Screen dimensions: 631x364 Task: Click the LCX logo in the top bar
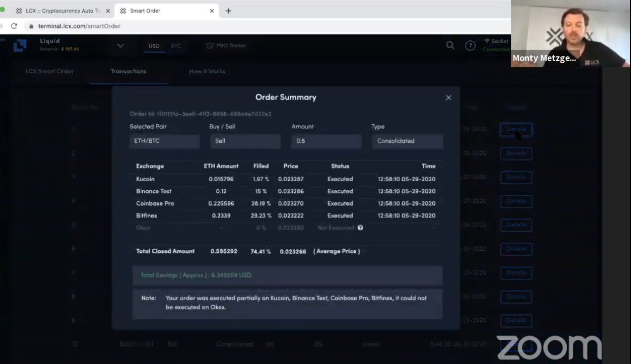point(20,46)
